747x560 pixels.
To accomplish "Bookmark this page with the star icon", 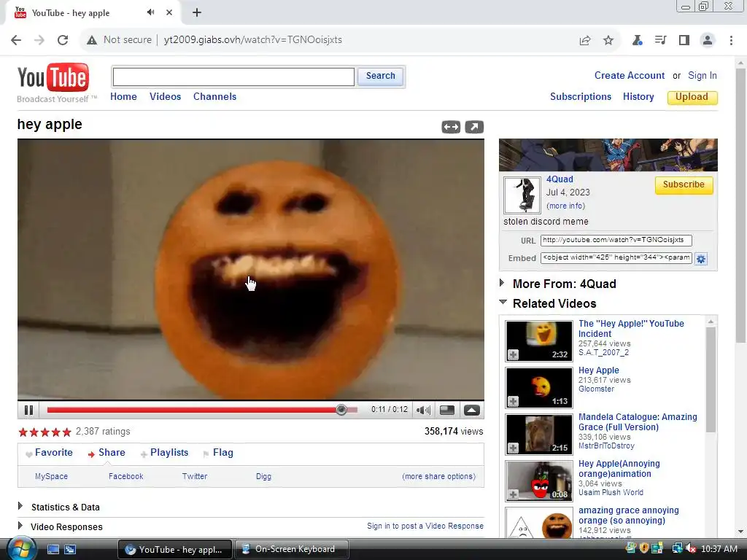I will [x=608, y=41].
